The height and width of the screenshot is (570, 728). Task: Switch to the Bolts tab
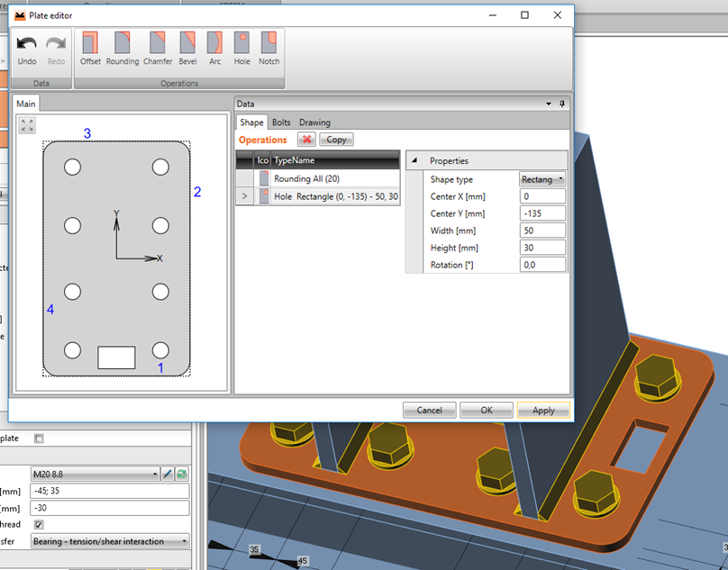click(x=281, y=122)
